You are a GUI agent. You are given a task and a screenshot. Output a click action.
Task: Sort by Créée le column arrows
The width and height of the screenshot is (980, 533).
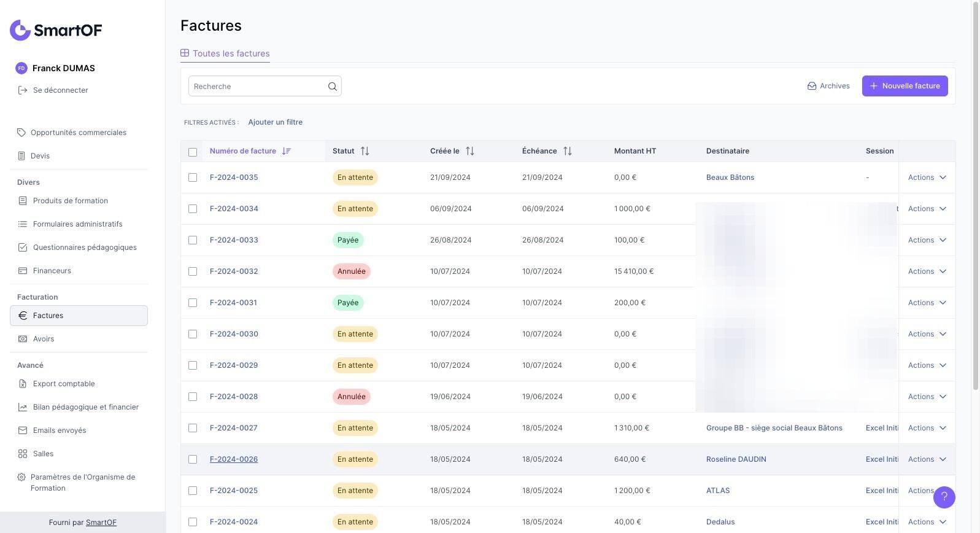(469, 151)
